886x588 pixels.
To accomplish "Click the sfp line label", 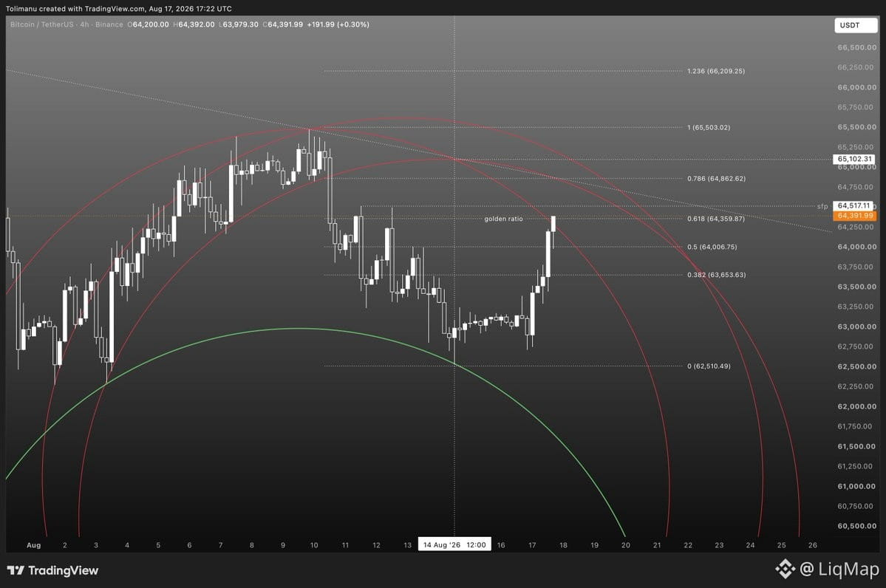I will [x=822, y=206].
